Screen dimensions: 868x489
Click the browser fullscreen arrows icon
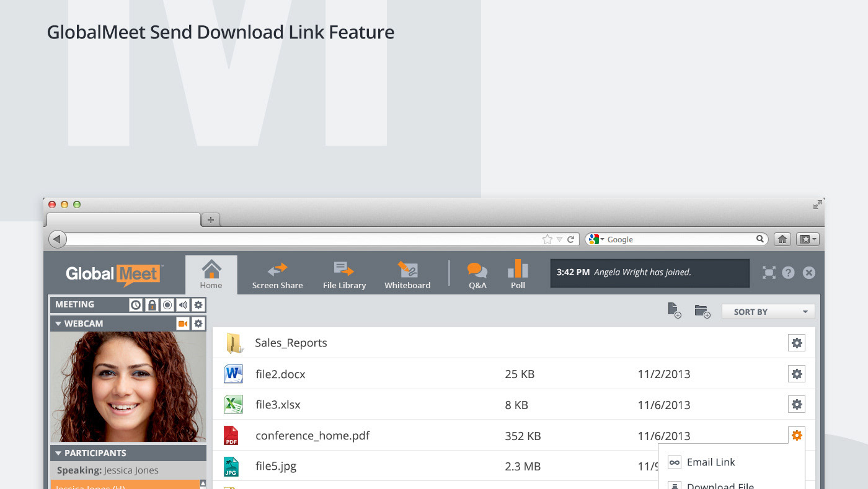[817, 205]
